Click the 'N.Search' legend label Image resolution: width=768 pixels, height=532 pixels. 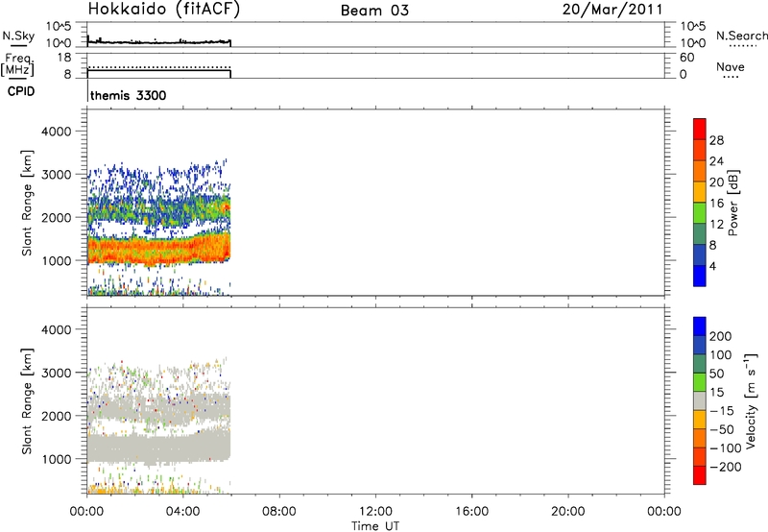click(x=742, y=36)
